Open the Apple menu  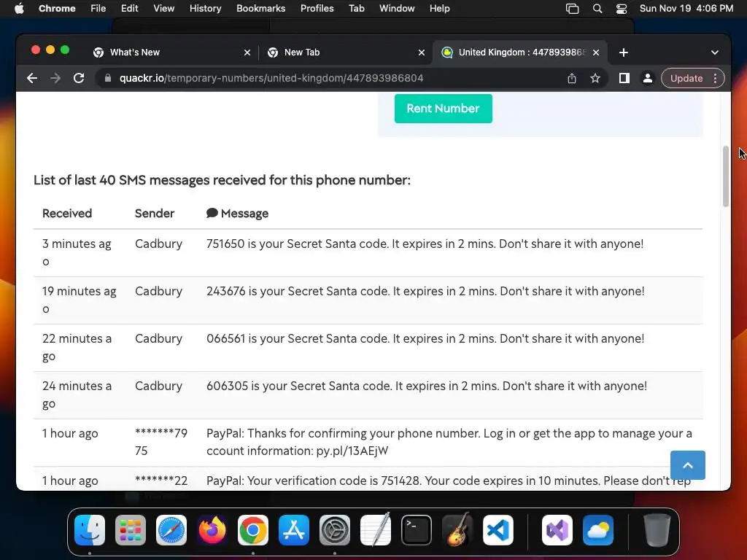(x=19, y=9)
